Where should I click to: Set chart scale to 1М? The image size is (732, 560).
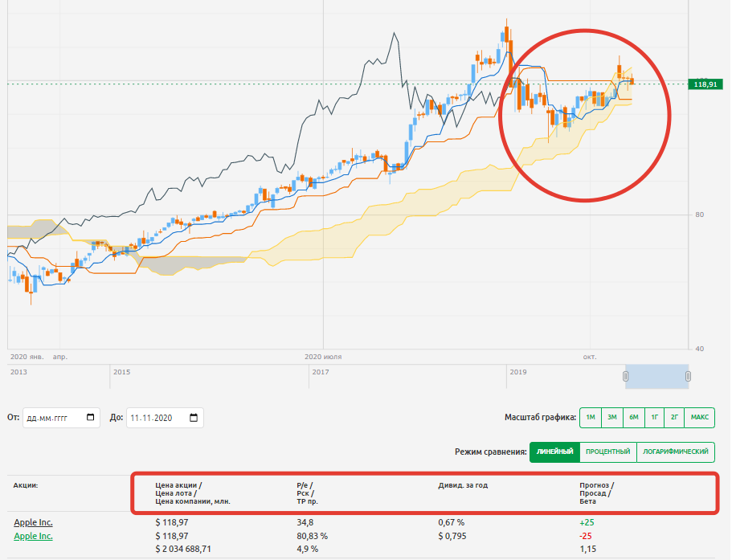[591, 417]
